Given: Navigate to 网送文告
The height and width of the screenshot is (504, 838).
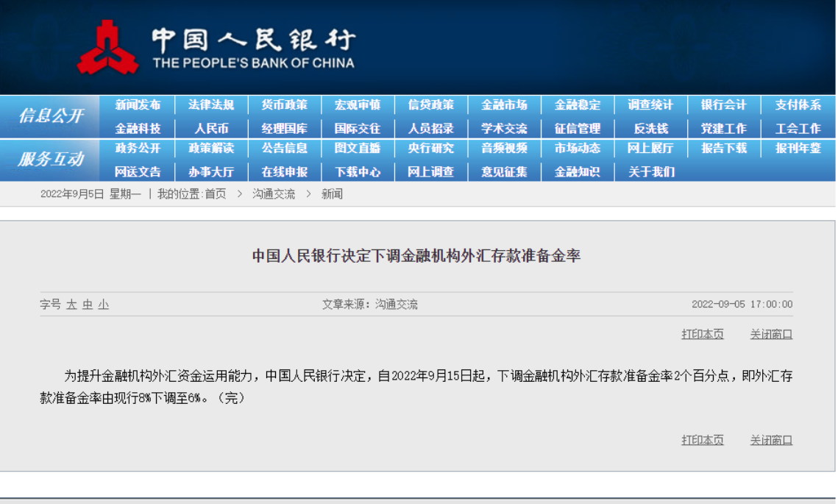Looking at the screenshot, I should click(x=138, y=171).
